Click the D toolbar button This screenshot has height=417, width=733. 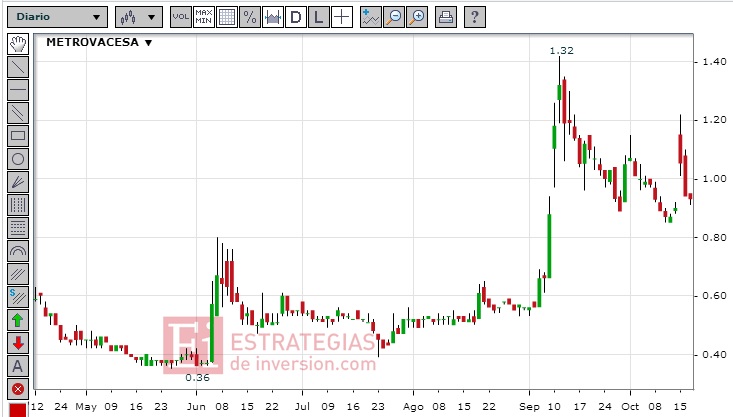click(296, 17)
